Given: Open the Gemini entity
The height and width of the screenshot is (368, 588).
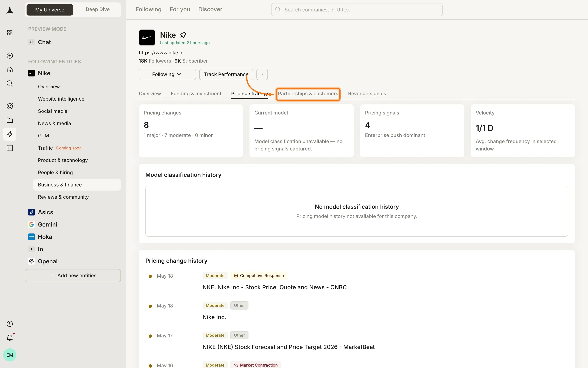Looking at the screenshot, I should [48, 224].
